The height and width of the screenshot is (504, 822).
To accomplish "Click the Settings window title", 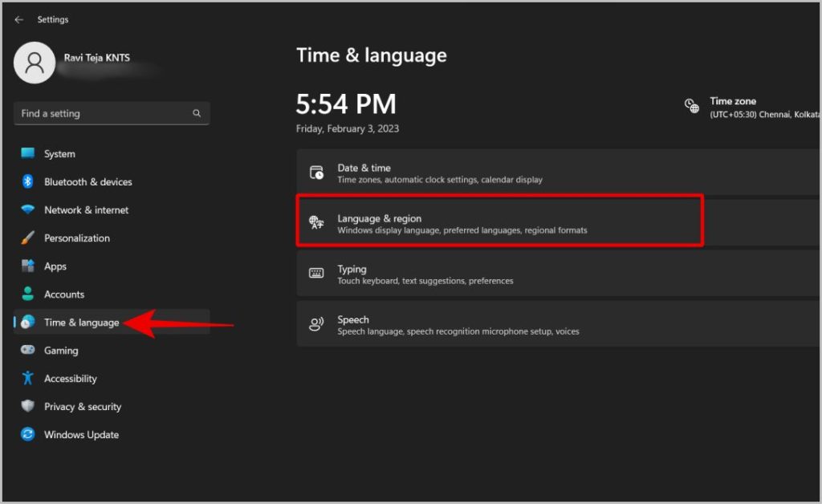I will (52, 19).
